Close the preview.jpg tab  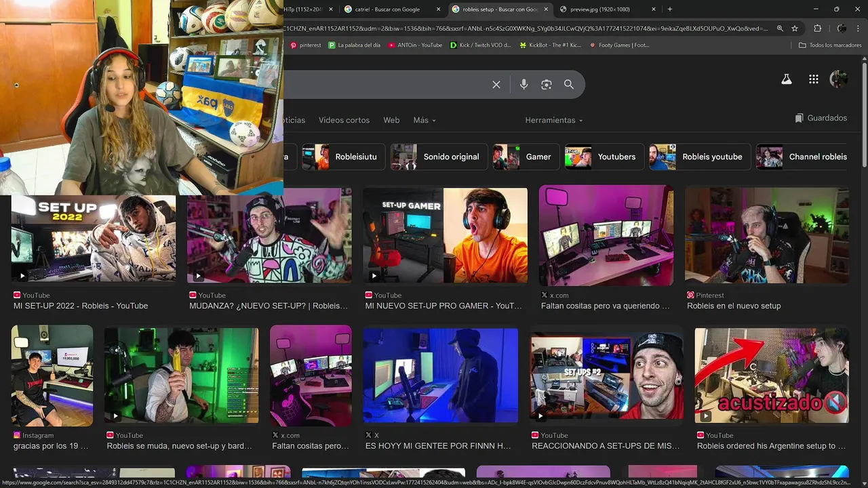[654, 9]
